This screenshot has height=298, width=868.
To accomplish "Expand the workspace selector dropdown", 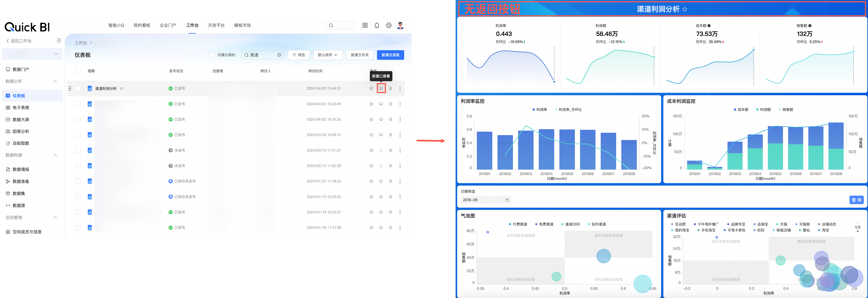I will pyautogui.click(x=56, y=54).
